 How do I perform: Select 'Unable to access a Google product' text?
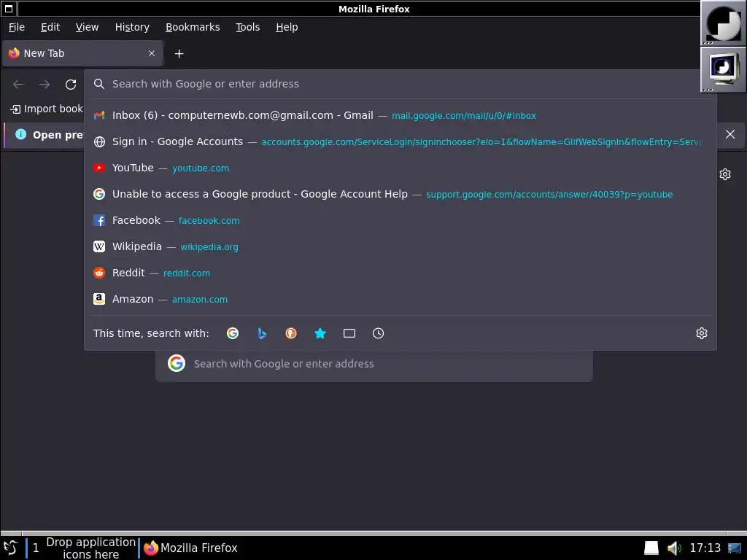(x=201, y=194)
